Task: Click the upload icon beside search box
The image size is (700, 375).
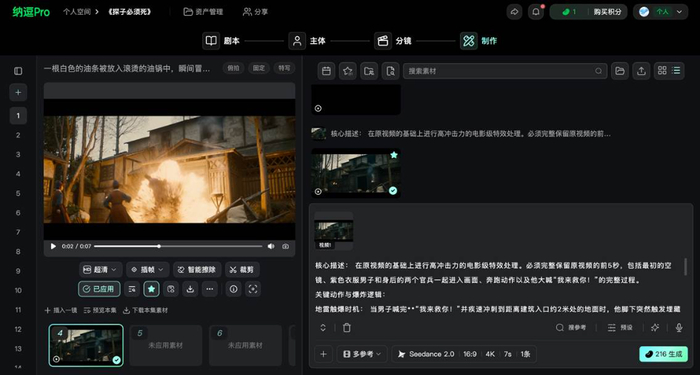Action: click(x=641, y=71)
